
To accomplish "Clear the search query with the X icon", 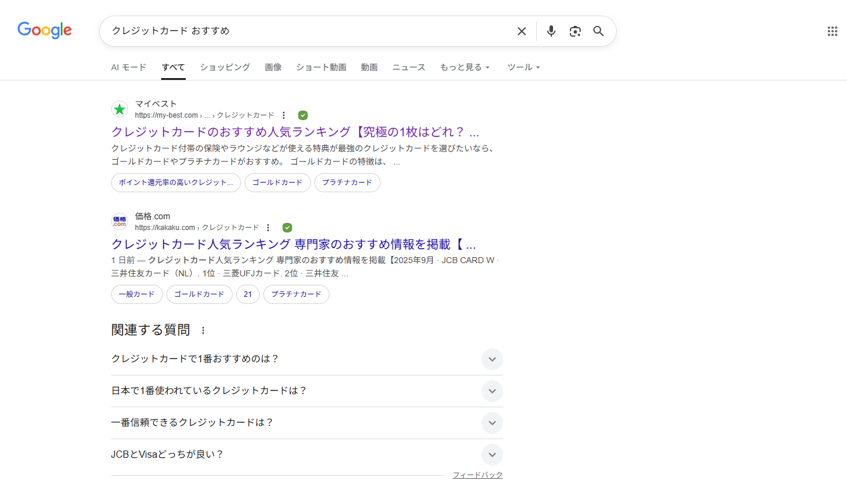I will coord(522,31).
